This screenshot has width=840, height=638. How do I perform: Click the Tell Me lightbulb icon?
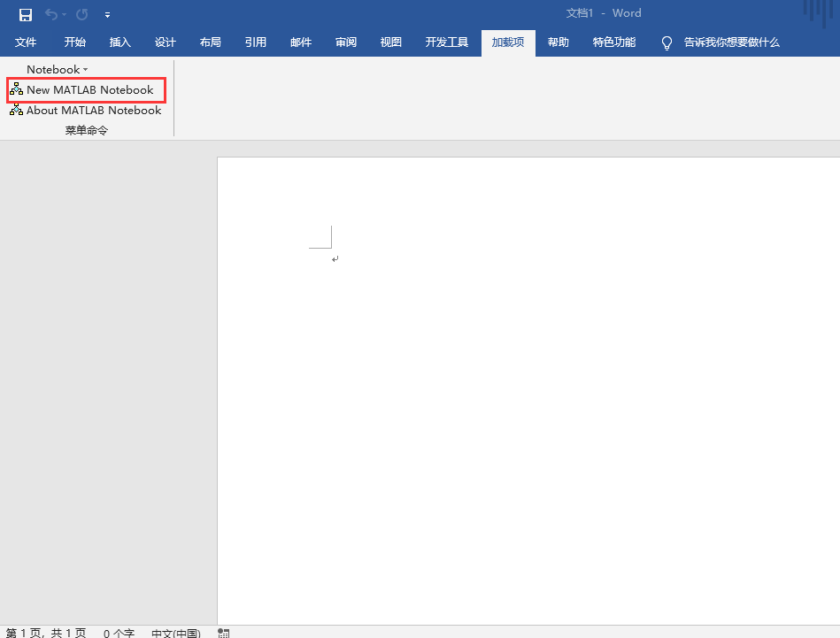click(667, 42)
